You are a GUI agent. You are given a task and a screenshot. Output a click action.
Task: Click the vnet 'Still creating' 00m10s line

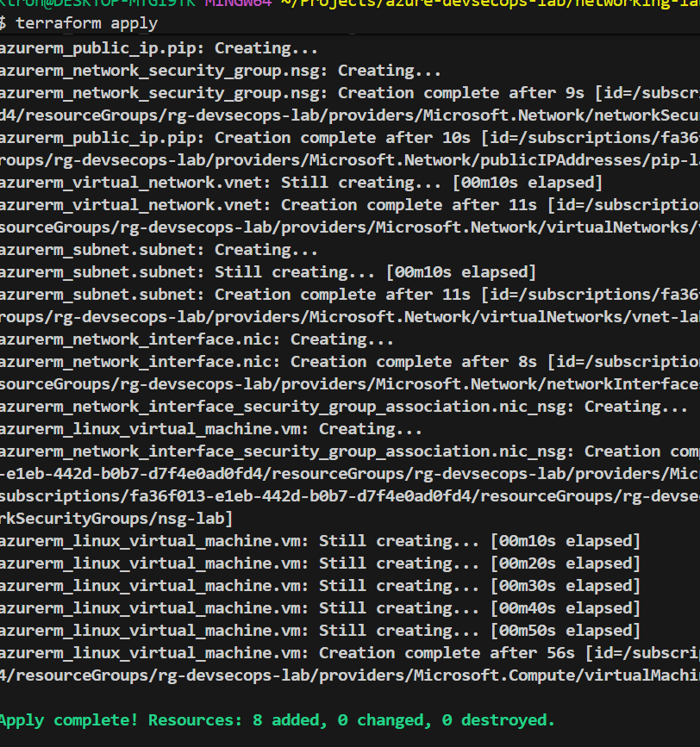301,183
